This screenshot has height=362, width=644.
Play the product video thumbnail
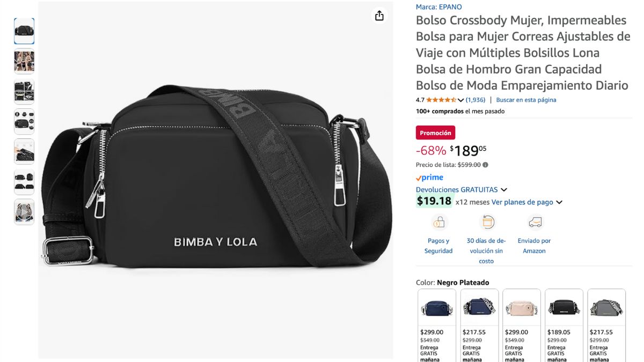24,212
